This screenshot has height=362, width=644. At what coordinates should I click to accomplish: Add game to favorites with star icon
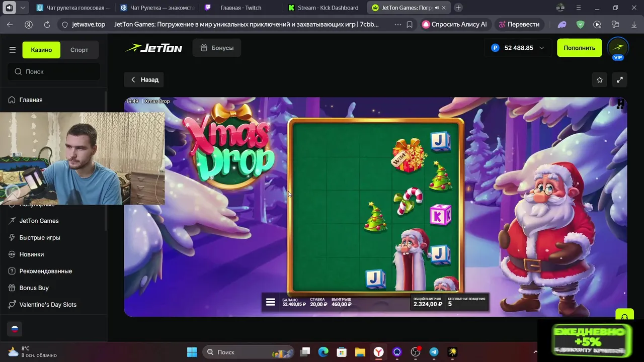[x=600, y=79]
